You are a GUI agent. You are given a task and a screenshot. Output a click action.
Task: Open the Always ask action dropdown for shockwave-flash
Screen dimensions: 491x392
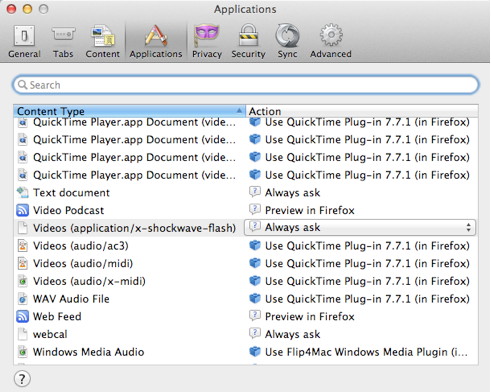coord(360,228)
